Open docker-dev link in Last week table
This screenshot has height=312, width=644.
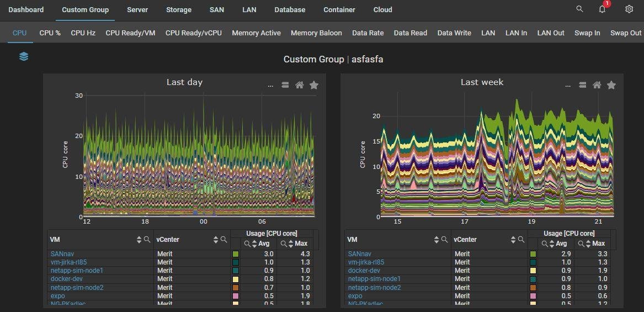[364, 271]
